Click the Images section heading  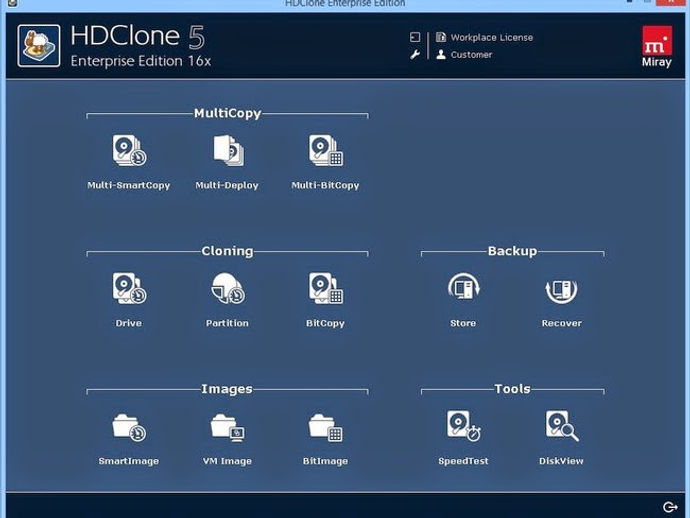click(227, 389)
